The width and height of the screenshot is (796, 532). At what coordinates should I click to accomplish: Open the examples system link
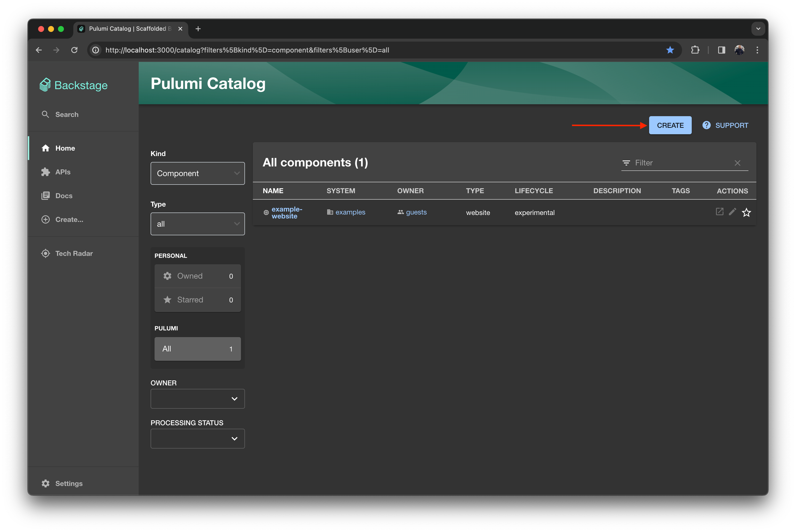point(350,213)
